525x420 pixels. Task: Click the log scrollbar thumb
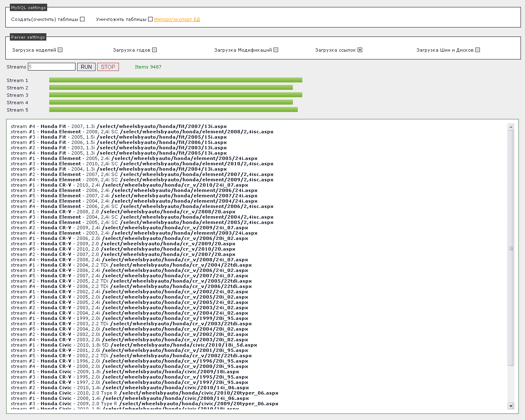tap(511, 248)
